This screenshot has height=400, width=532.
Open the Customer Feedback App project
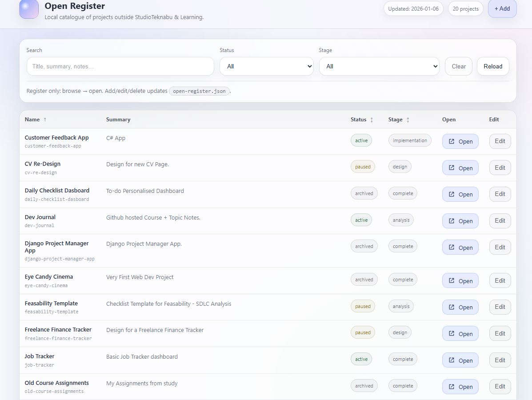(460, 141)
